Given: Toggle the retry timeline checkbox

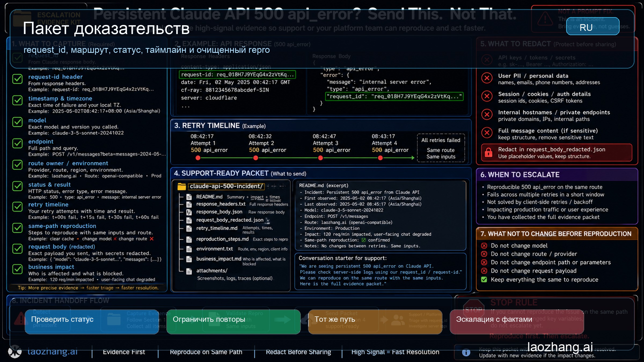Looking at the screenshot, I should coord(17,206).
